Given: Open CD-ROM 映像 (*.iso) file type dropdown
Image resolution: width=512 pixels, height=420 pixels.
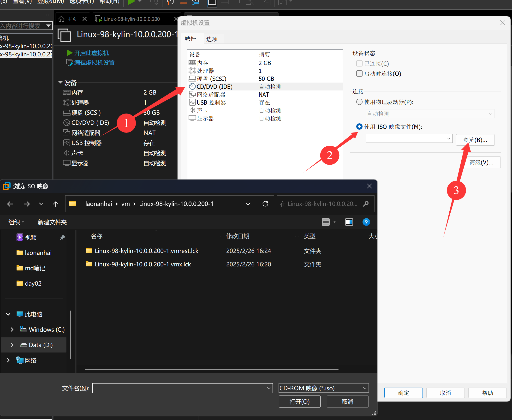Looking at the screenshot, I should tap(323, 388).
